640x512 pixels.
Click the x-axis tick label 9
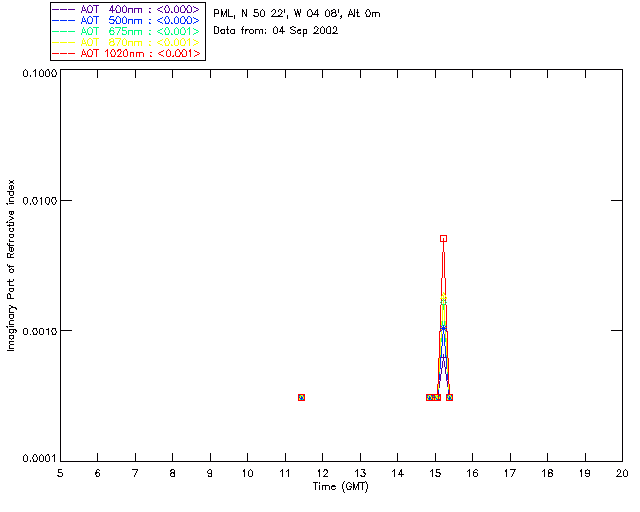[x=210, y=473]
